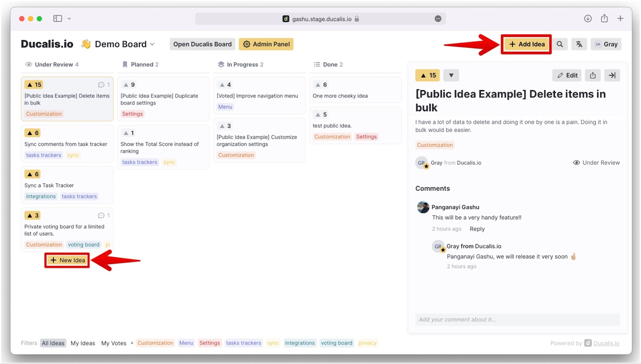The image size is (641, 364).
Task: Click the Under Review status in detail panel
Action: [596, 163]
